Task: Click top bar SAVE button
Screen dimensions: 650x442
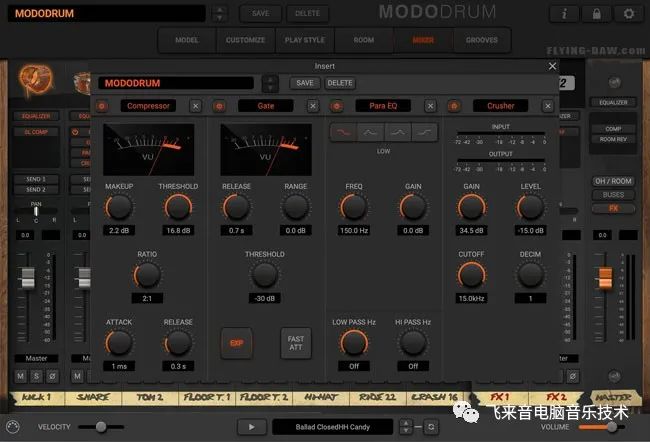Action: (260, 14)
